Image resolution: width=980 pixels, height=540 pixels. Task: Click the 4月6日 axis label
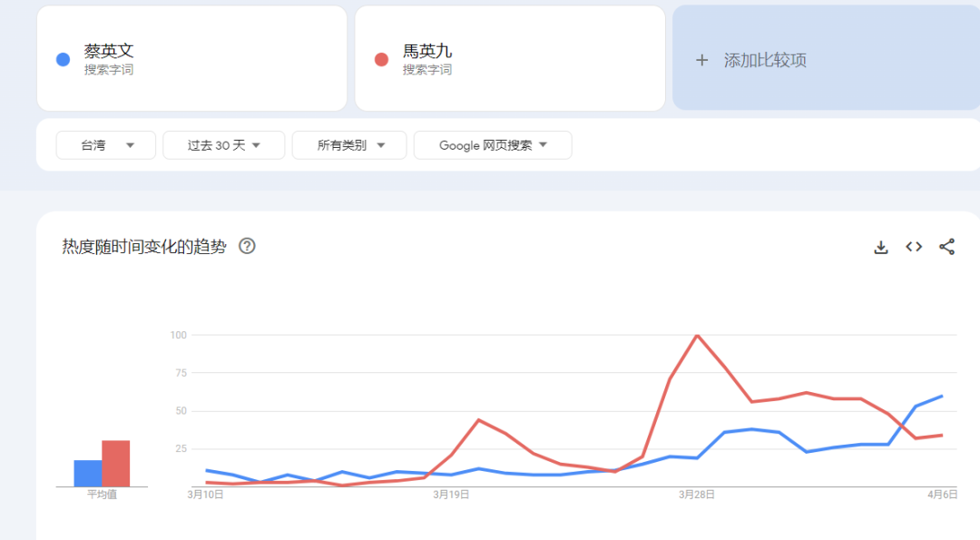[x=942, y=495]
